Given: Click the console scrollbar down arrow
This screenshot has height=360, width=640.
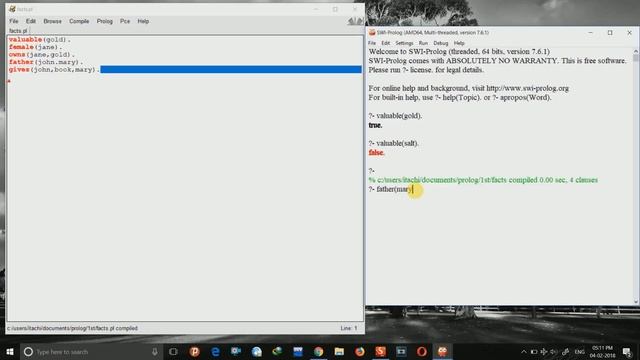Looking at the screenshot, I should (x=636, y=302).
